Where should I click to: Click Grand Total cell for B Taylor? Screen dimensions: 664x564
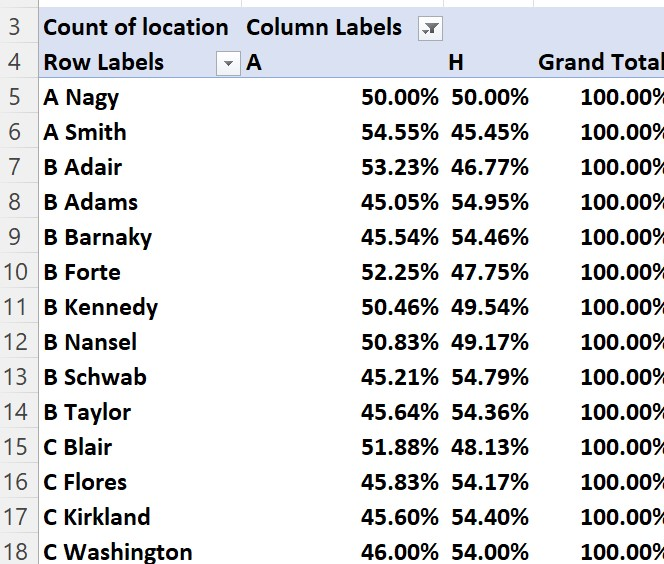[621, 412]
